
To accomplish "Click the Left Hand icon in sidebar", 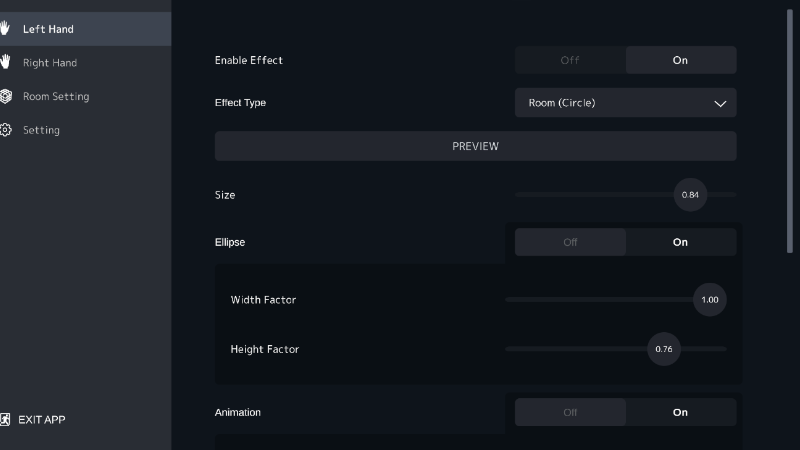I will point(5,29).
